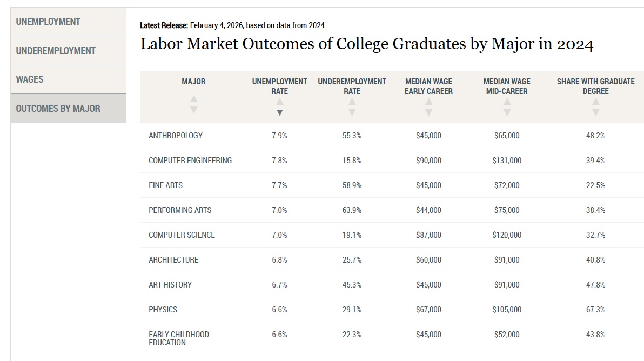This screenshot has height=361, width=644.
Task: Sort Major column descending with down arrow
Action: click(x=194, y=110)
